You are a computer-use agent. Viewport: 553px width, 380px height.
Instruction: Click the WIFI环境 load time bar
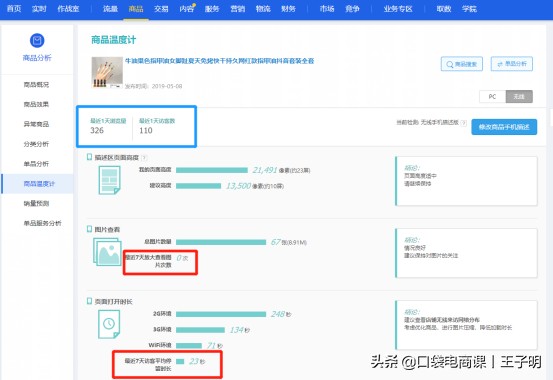189,345
